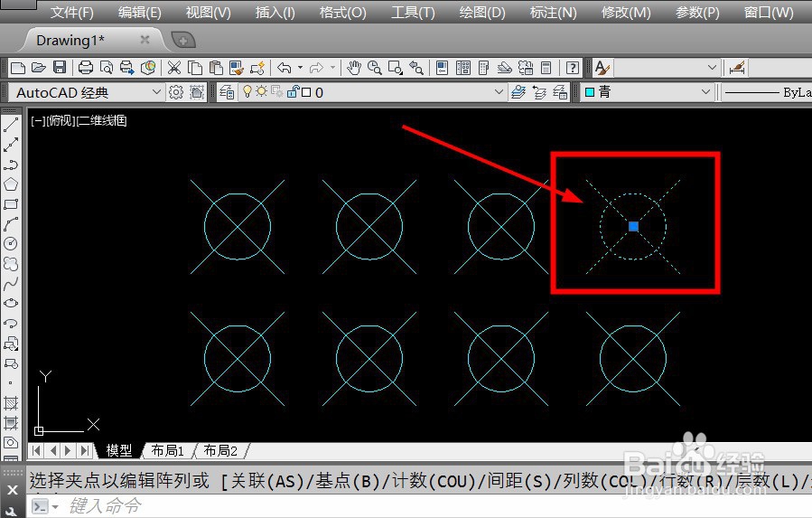Cut selection with scissors icon

coord(174,68)
